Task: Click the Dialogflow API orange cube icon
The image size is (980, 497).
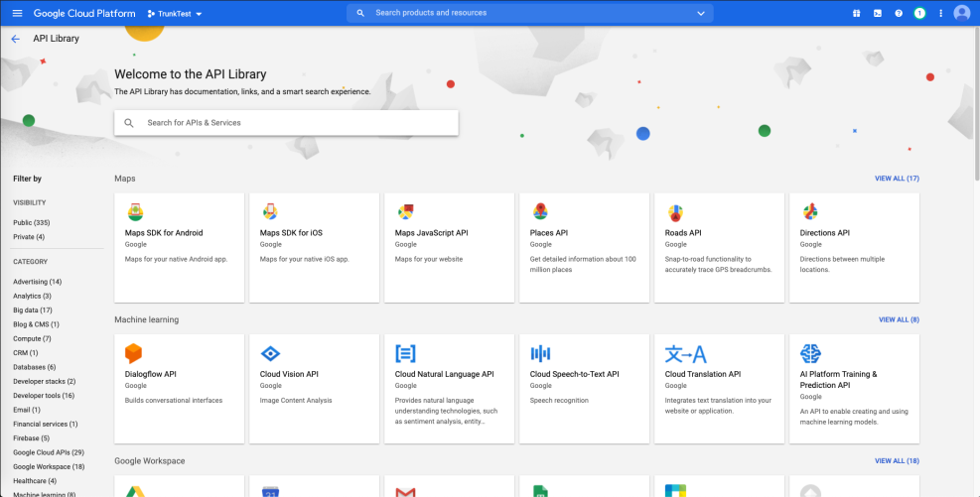Action: 134,353
